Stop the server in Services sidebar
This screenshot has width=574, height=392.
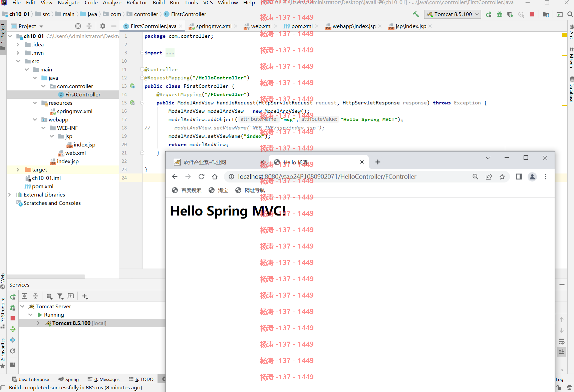(13, 318)
